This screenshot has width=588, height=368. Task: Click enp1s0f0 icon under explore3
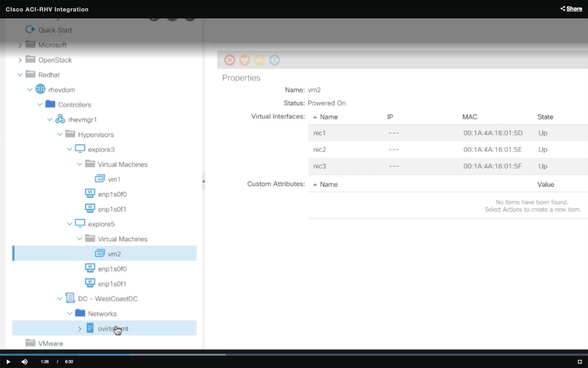point(90,194)
